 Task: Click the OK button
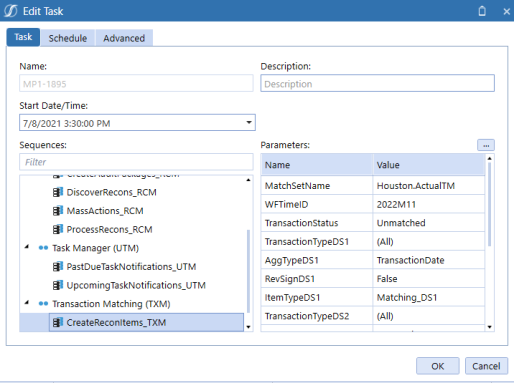click(438, 366)
